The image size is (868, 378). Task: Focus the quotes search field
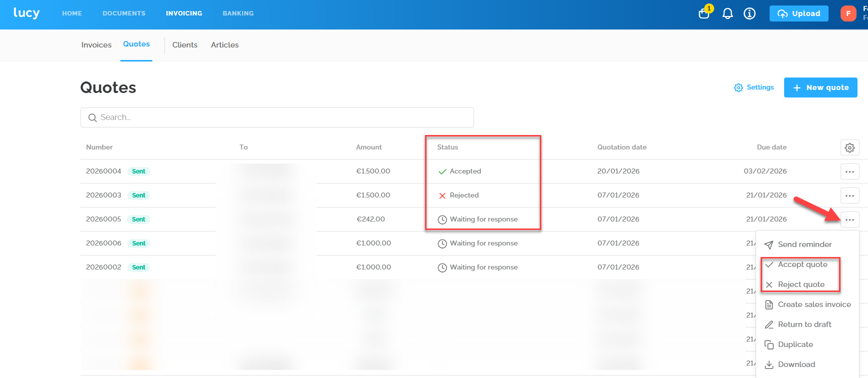[x=277, y=117]
